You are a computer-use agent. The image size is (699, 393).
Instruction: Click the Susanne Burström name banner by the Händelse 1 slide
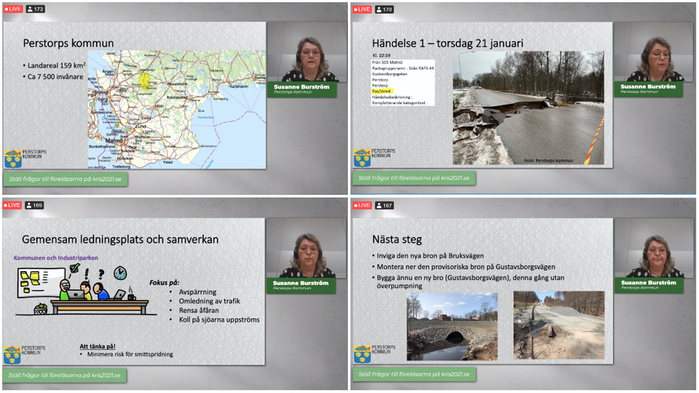pyautogui.click(x=648, y=89)
